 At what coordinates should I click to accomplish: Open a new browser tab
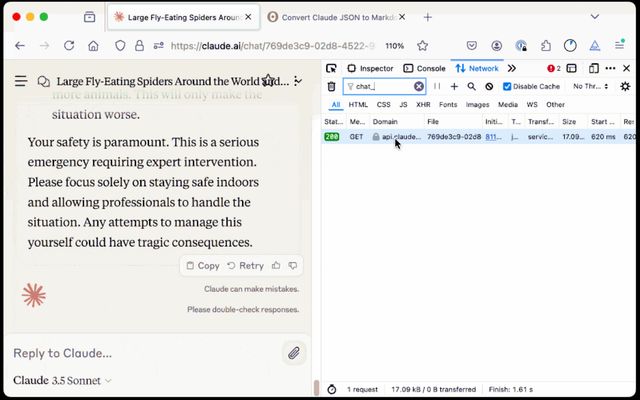click(428, 17)
